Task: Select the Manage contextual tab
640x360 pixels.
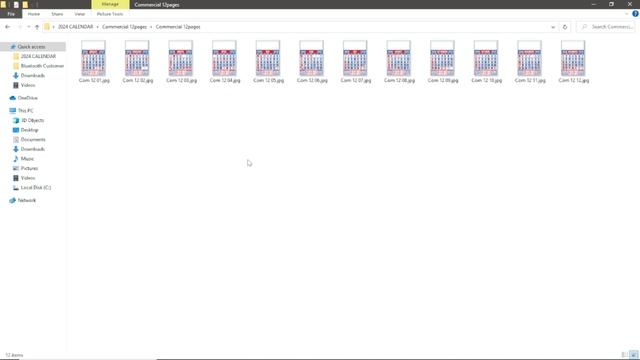Action: 110,4
